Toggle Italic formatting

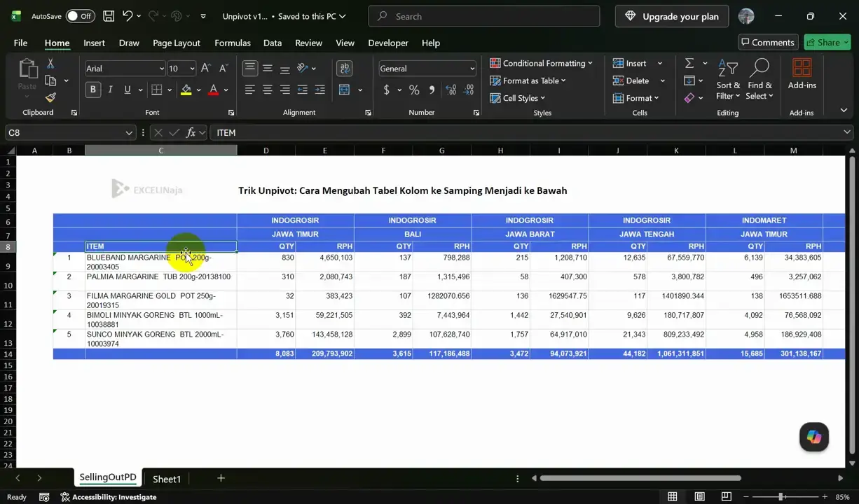point(110,90)
